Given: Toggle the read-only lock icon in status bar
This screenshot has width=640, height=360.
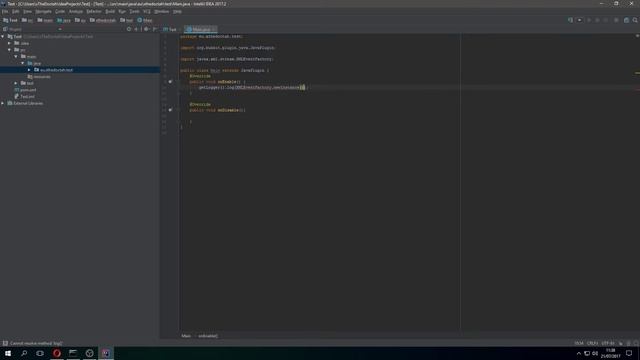Looking at the screenshot, I should [x=621, y=343].
